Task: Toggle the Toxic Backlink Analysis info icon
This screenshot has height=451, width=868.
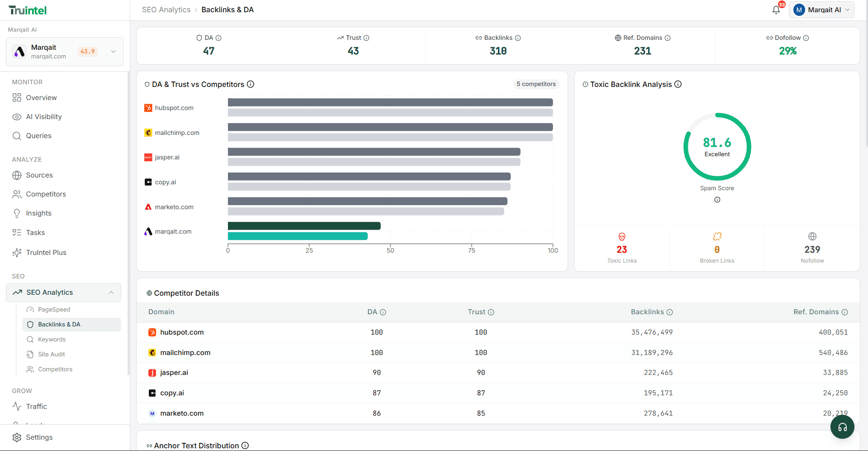Action: coord(678,84)
